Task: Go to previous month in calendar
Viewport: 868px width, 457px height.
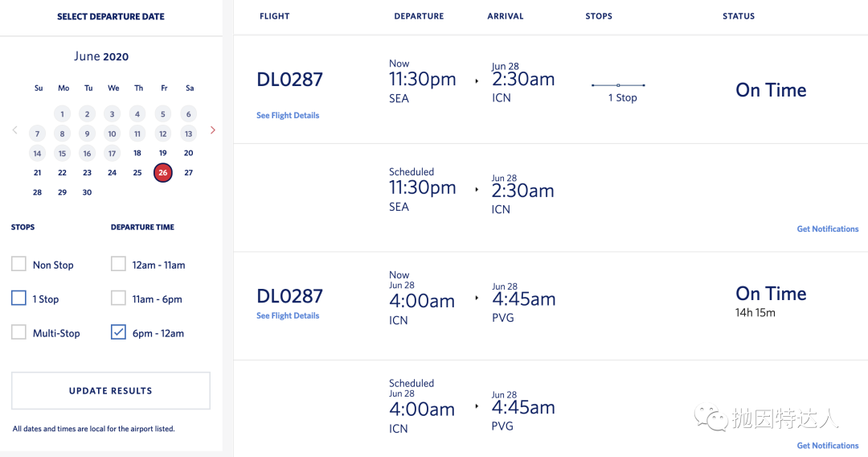Action: 14,130
